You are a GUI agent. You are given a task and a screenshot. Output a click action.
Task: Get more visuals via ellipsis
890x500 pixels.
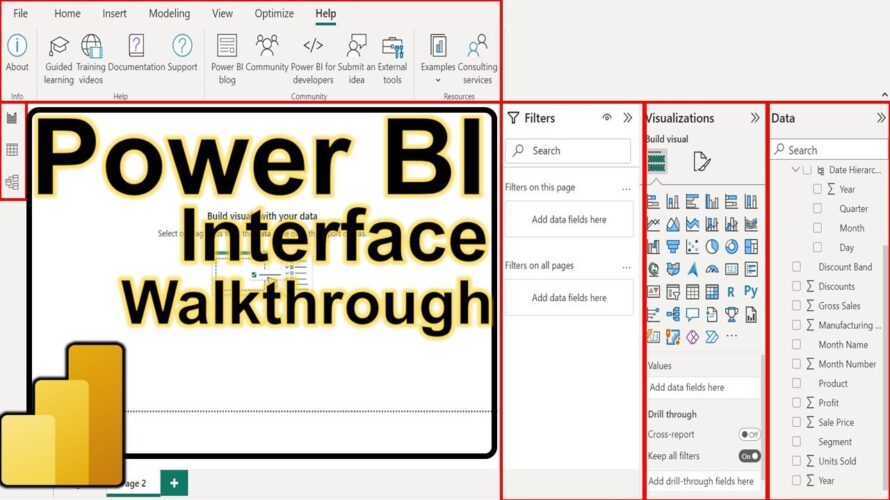coord(732,337)
